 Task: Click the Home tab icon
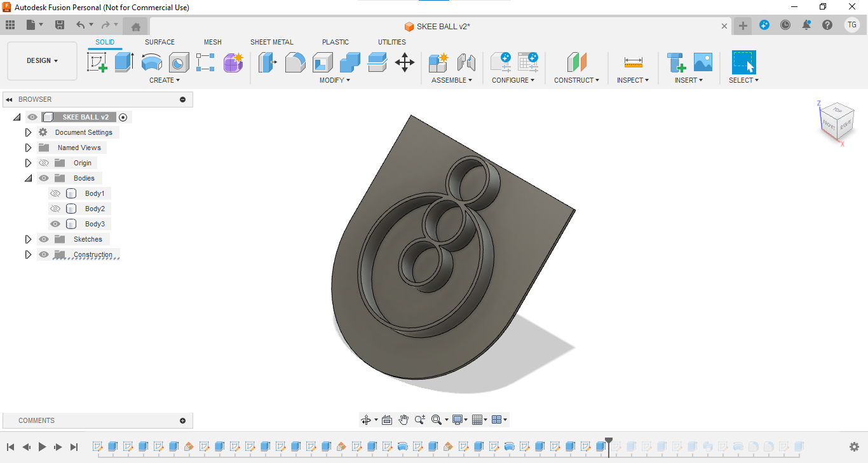(x=135, y=26)
